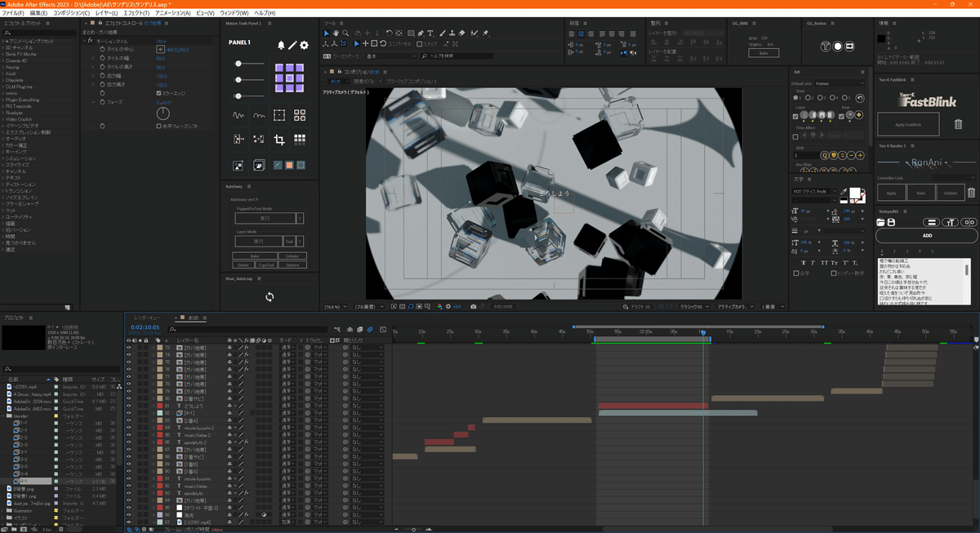Expand layer 73 twirl arrow
The image size is (980, 533).
[x=154, y=348]
